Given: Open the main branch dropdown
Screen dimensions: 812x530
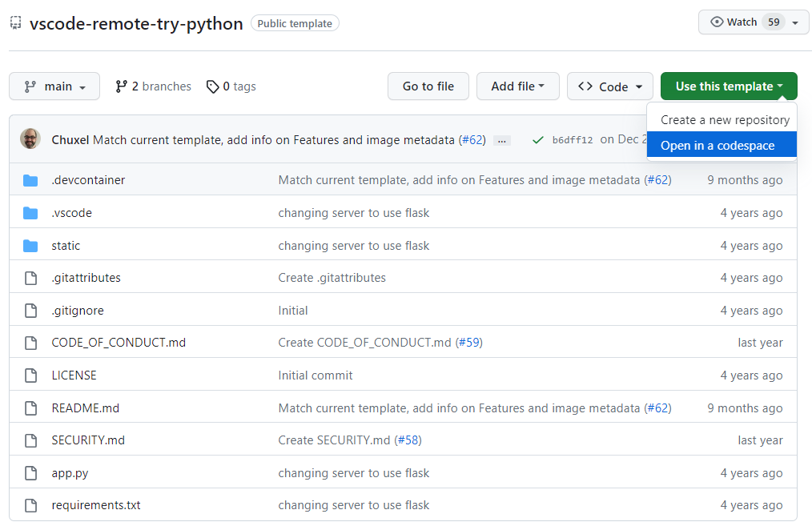Looking at the screenshot, I should point(54,86).
